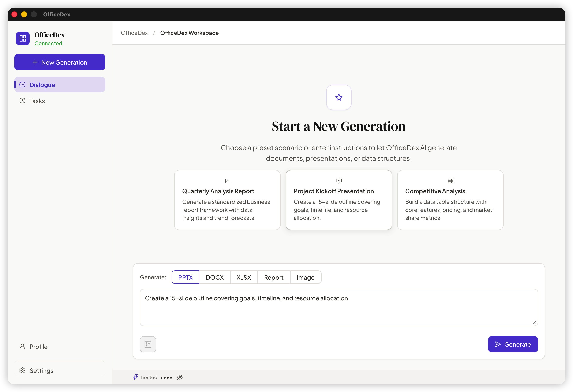Viewport: 573px width, 392px height.
Task: Choose the Project Kickoff Presentation preset
Action: (x=339, y=200)
